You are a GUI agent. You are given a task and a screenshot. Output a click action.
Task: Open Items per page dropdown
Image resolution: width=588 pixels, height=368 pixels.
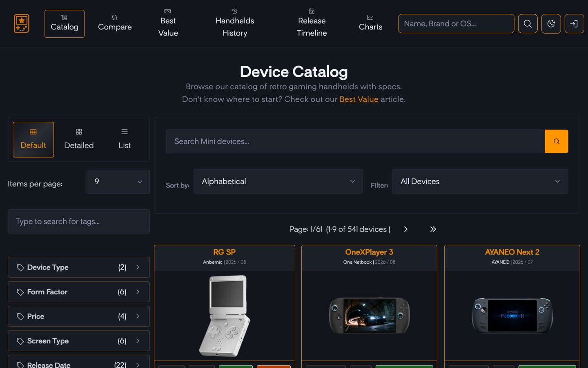118,182
